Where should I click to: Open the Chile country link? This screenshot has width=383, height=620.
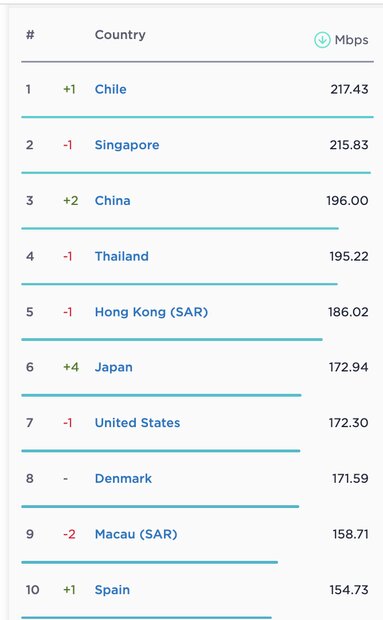[x=111, y=89]
